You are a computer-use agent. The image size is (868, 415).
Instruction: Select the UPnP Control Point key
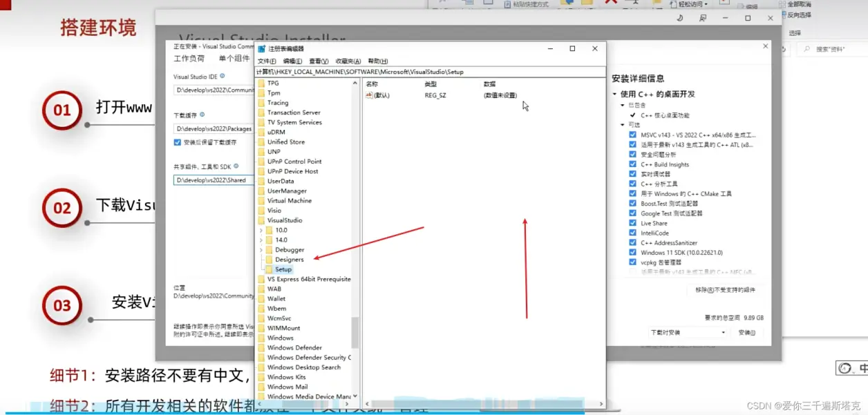point(294,162)
